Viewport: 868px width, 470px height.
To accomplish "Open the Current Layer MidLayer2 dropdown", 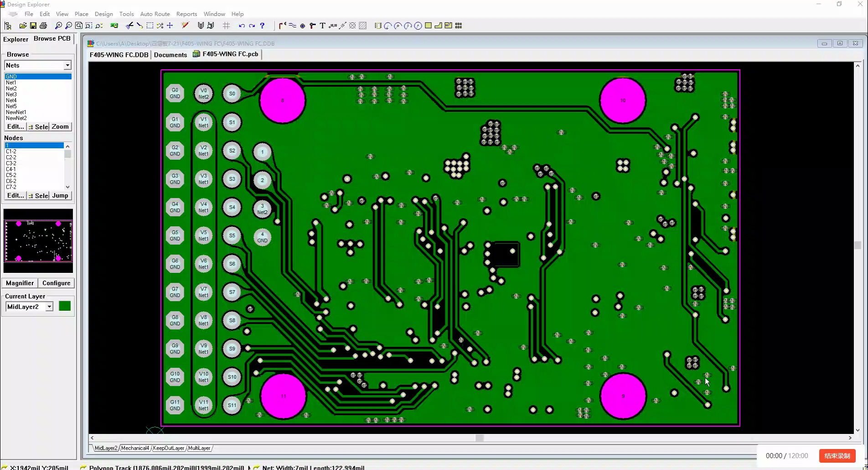I will tap(49, 307).
